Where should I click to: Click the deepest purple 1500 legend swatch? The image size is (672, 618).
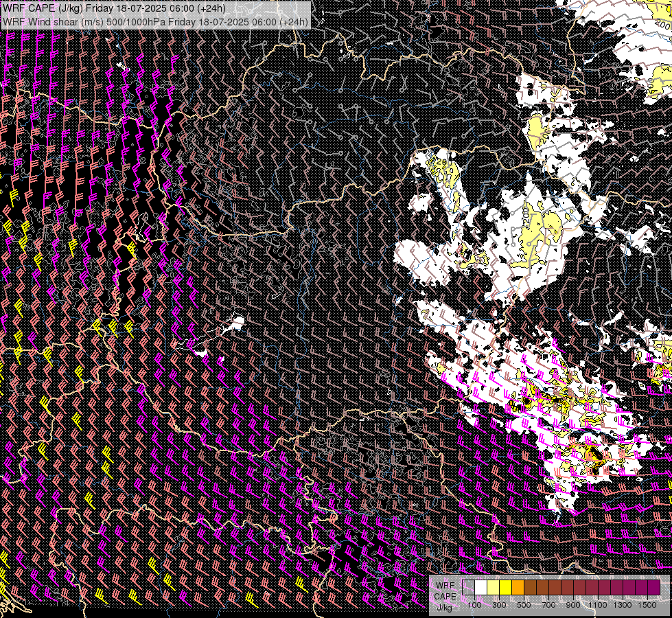[654, 587]
